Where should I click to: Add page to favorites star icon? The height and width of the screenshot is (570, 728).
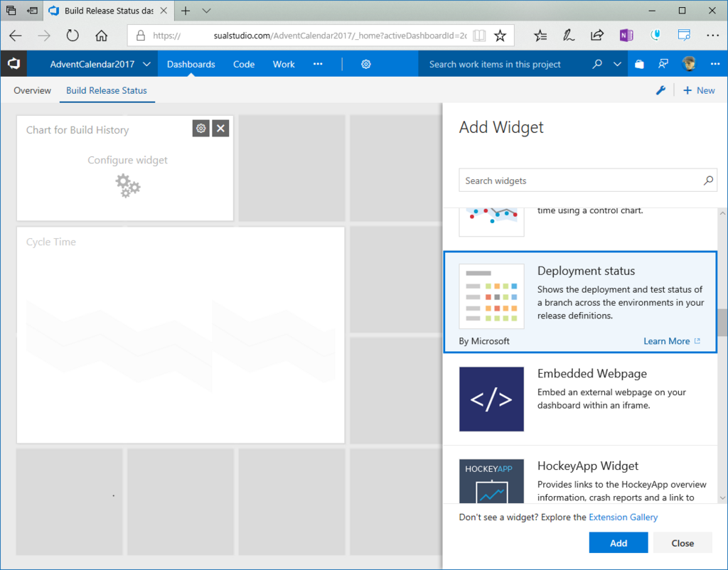pos(500,36)
